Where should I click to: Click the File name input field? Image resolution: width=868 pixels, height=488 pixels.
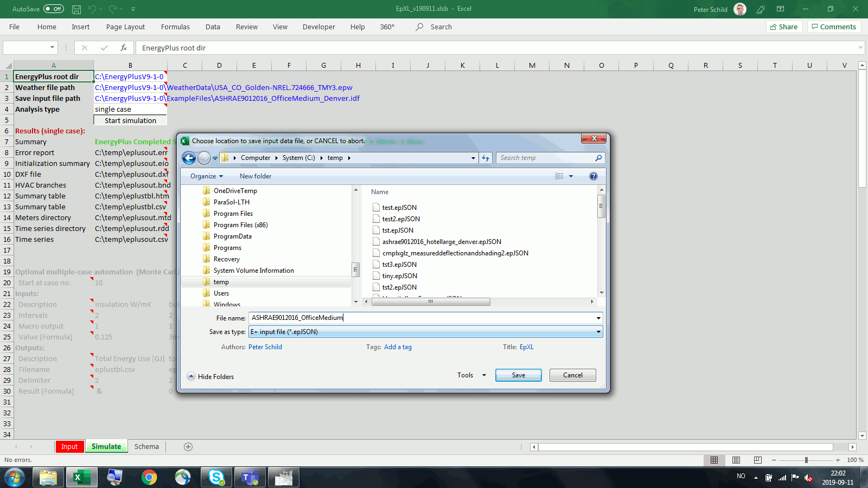click(421, 318)
